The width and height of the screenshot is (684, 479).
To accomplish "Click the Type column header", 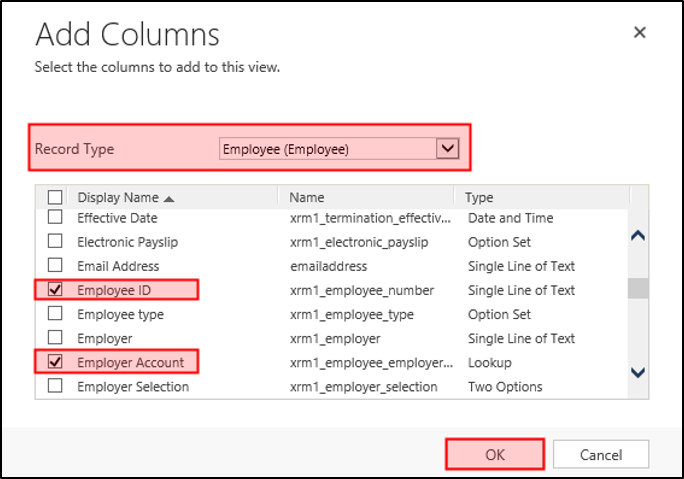I will click(479, 197).
